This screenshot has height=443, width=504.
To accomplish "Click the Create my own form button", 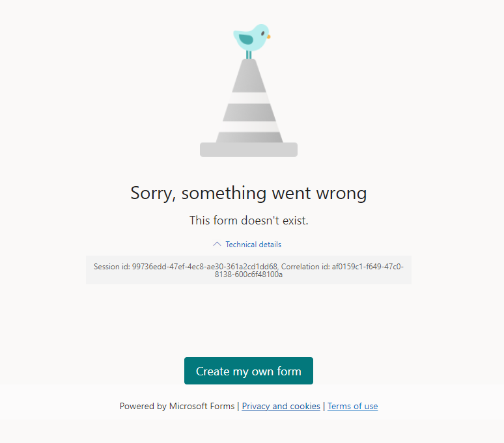I will [x=249, y=371].
